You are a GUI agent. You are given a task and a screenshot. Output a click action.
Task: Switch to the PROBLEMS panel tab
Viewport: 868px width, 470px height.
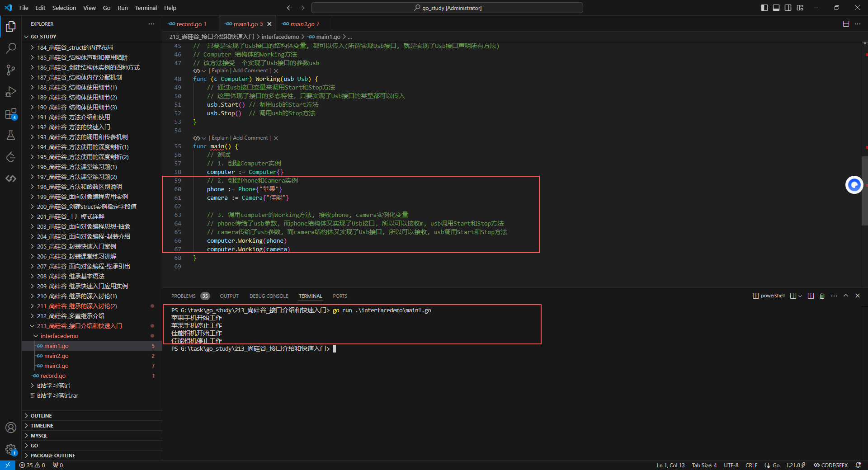(x=190, y=296)
